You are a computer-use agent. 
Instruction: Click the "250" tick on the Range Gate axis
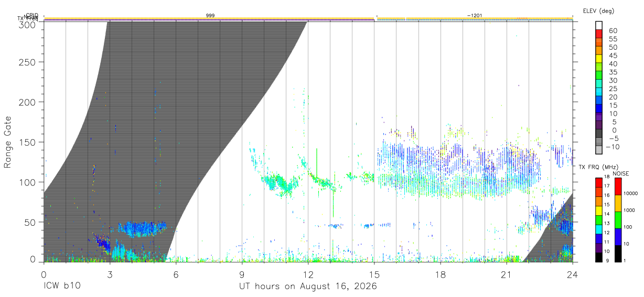[x=28, y=62]
